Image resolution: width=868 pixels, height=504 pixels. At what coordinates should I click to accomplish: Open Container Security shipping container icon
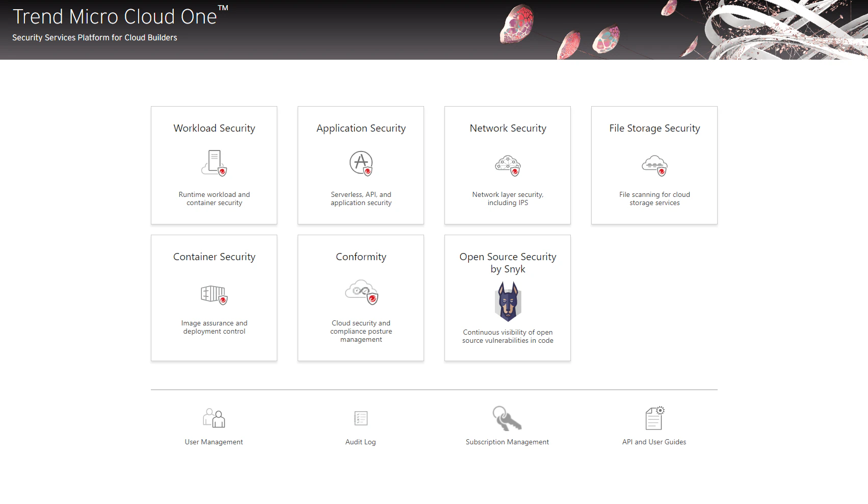tap(214, 295)
